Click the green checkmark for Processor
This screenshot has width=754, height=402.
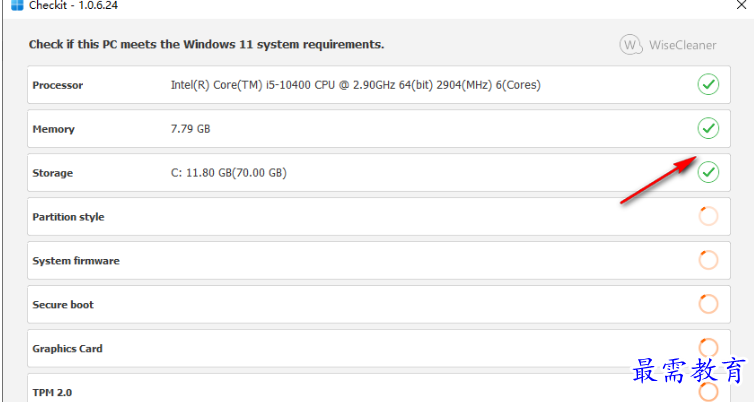[x=708, y=85]
